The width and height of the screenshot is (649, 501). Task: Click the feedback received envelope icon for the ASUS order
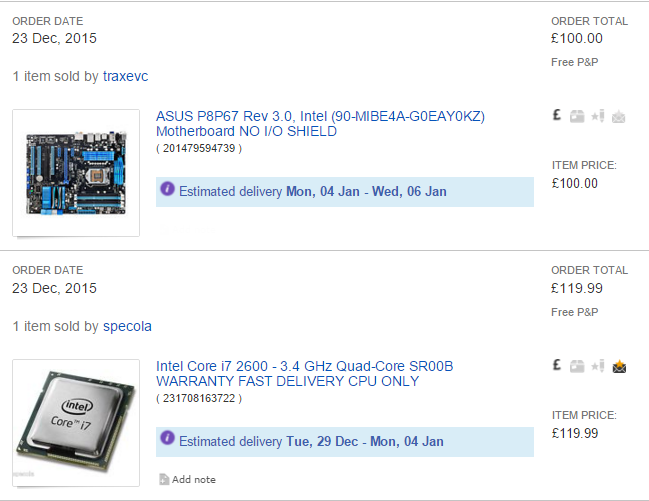click(619, 117)
